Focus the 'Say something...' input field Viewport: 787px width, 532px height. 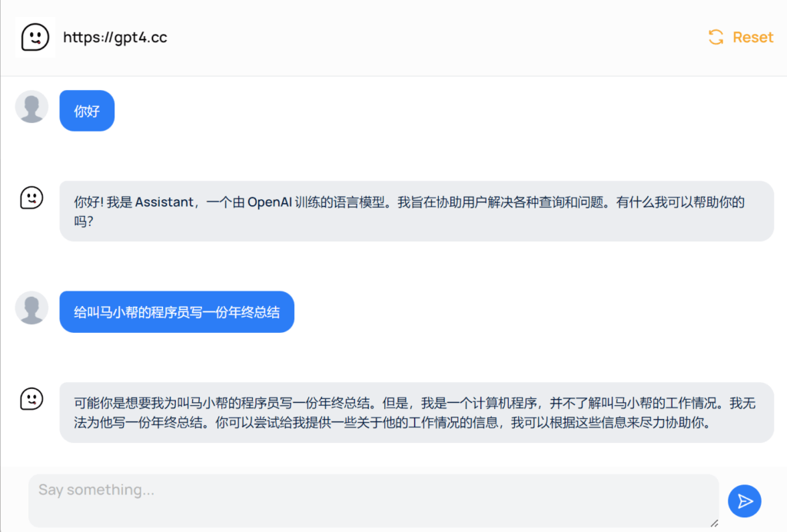(x=373, y=500)
